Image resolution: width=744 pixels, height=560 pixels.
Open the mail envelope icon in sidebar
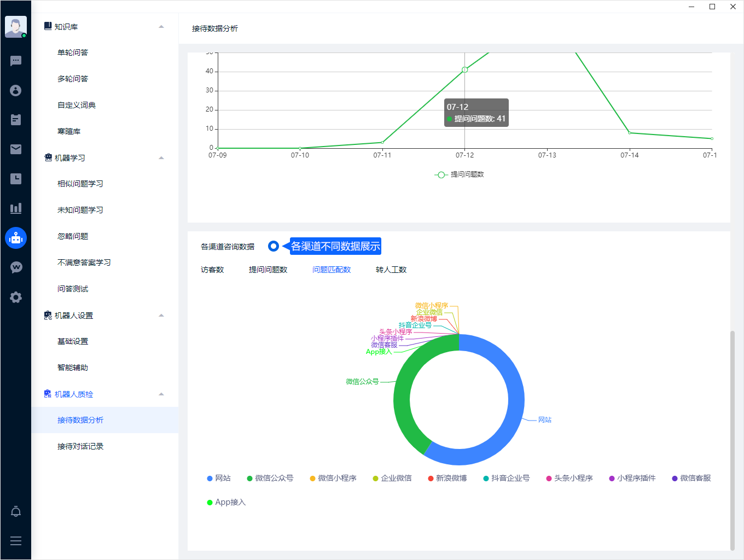click(16, 149)
